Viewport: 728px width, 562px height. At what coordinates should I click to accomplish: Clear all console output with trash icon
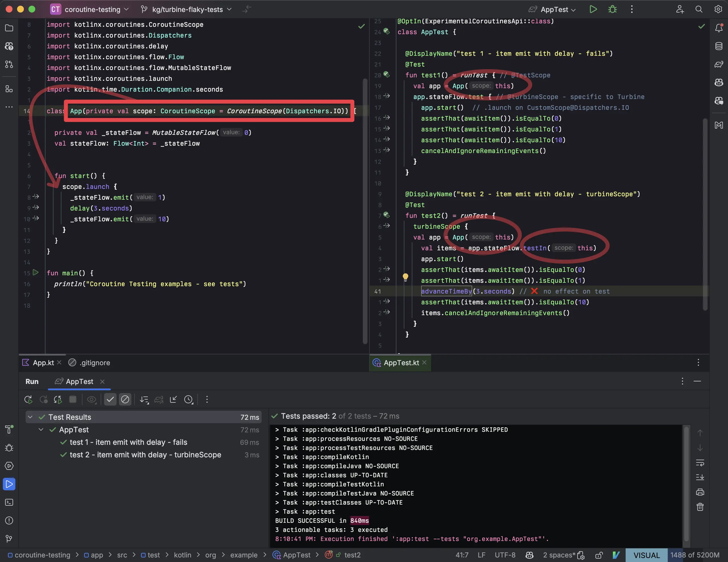point(700,507)
